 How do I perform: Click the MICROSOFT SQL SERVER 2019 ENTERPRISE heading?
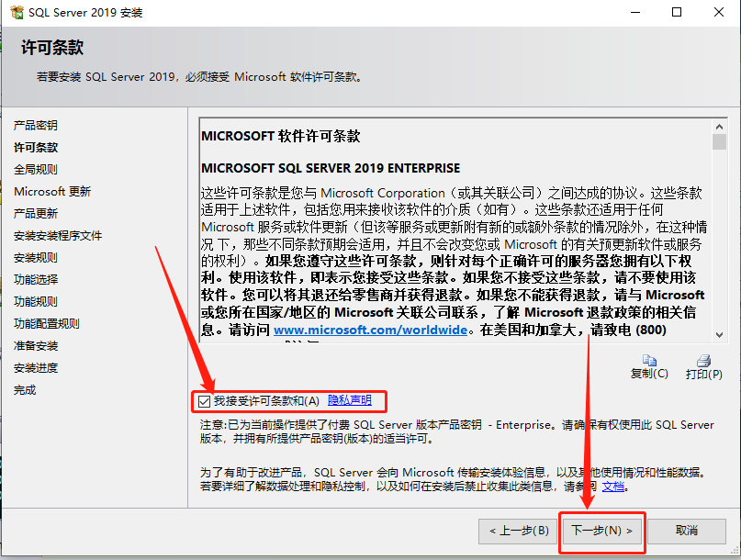coord(331,168)
